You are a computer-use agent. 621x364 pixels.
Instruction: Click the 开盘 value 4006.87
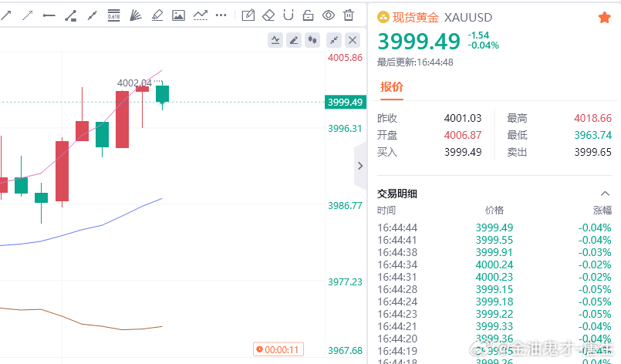(x=463, y=135)
